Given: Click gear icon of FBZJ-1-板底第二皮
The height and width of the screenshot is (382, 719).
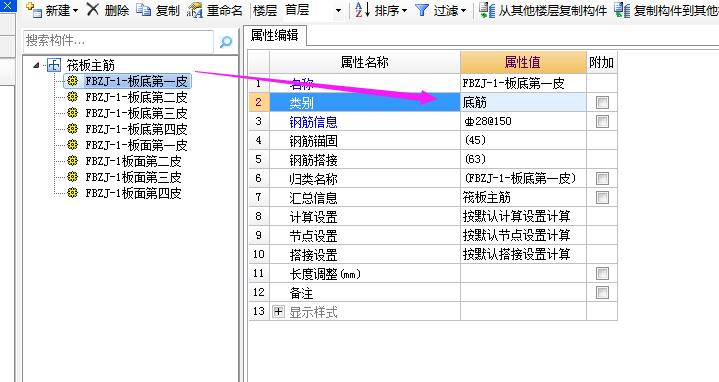Looking at the screenshot, I should [72, 97].
